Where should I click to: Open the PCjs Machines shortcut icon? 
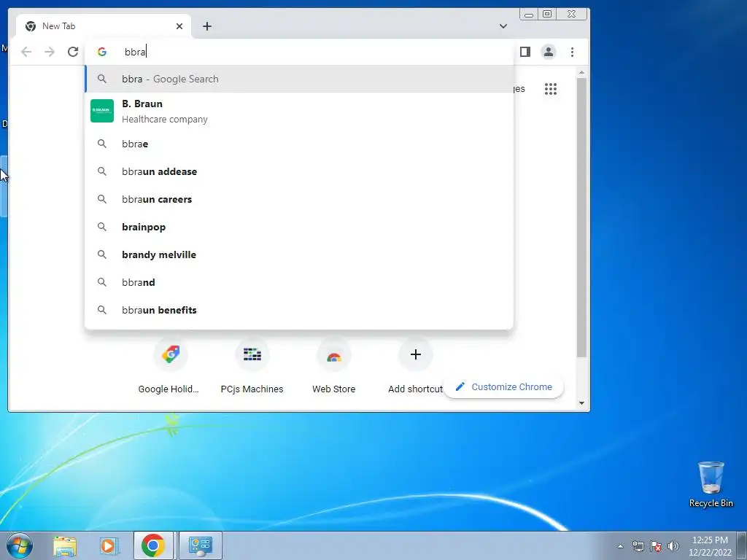(x=252, y=355)
